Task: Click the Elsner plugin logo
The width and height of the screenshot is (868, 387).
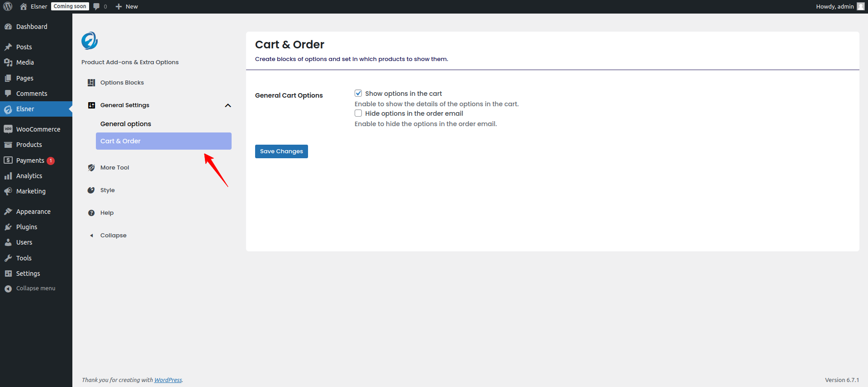Action: (90, 41)
